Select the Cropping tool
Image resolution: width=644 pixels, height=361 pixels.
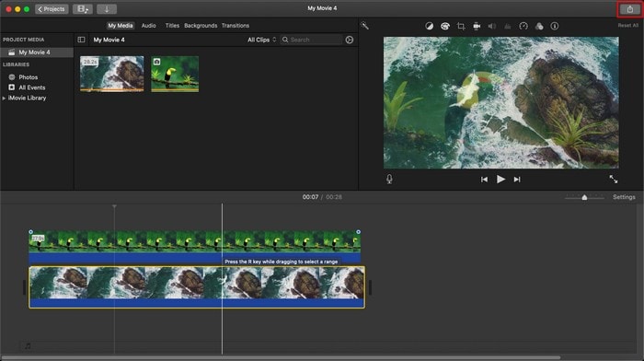pyautogui.click(x=461, y=26)
